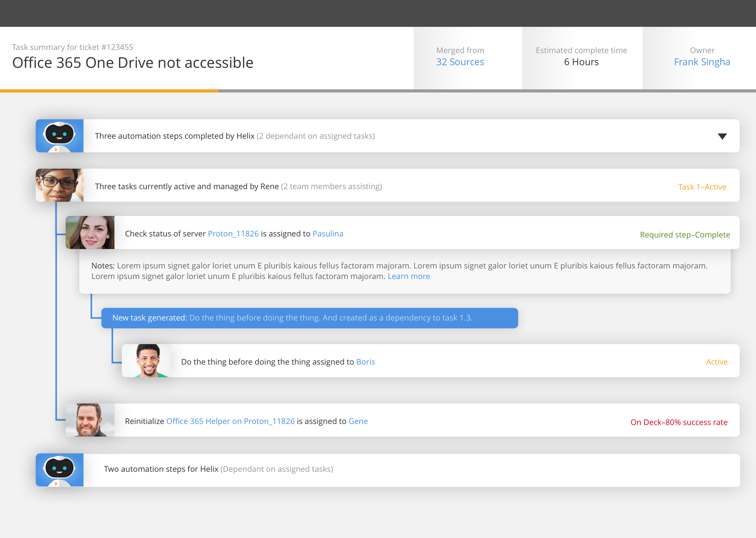The image size is (756, 538).
Task: Click Learn more in the notes
Action: pyautogui.click(x=409, y=276)
